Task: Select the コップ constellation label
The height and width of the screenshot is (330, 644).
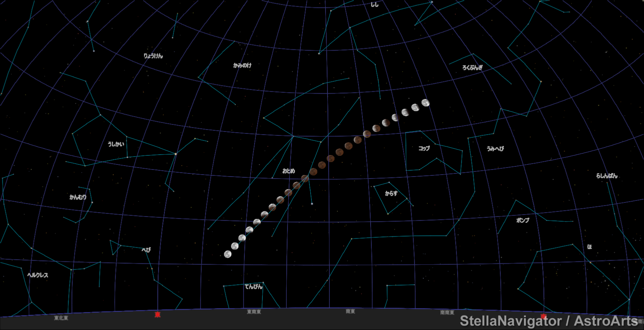Action: (424, 148)
